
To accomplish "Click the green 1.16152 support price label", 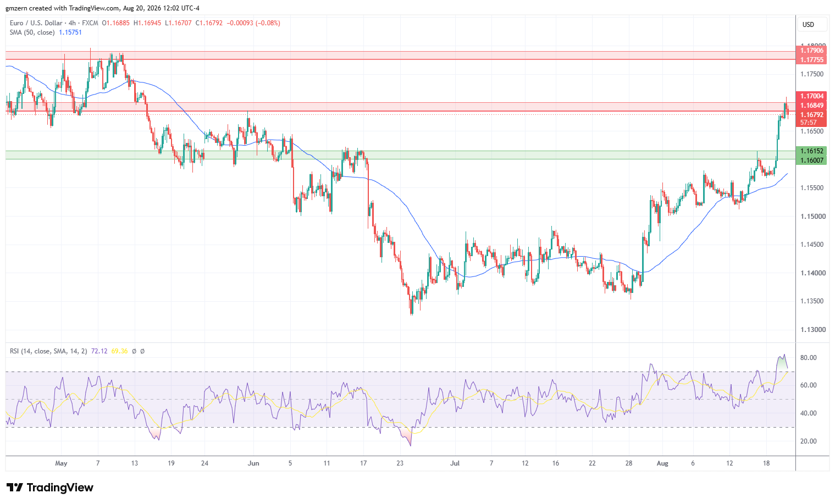I will point(811,151).
